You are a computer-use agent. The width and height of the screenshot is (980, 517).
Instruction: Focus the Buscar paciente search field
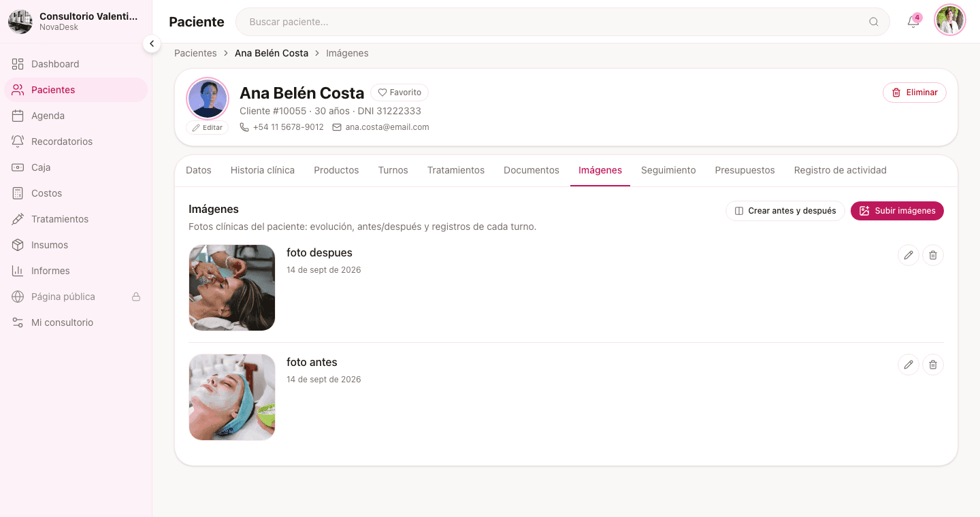point(563,22)
